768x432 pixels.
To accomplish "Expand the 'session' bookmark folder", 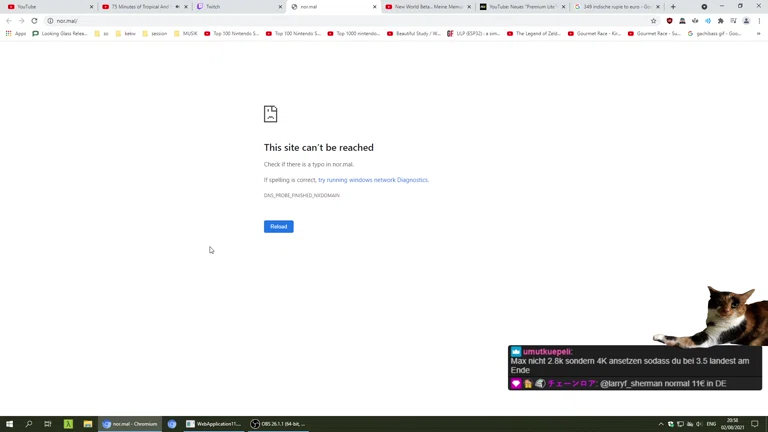I will pyautogui.click(x=155, y=34).
